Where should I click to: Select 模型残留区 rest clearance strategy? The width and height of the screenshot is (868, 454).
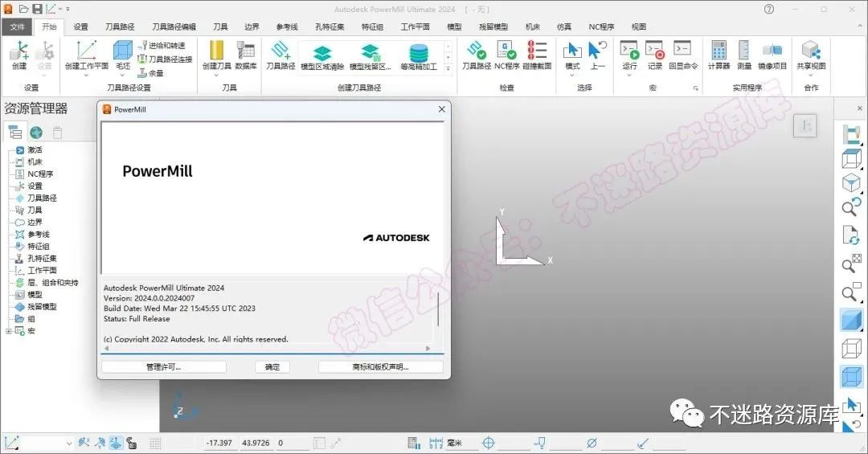coord(371,58)
